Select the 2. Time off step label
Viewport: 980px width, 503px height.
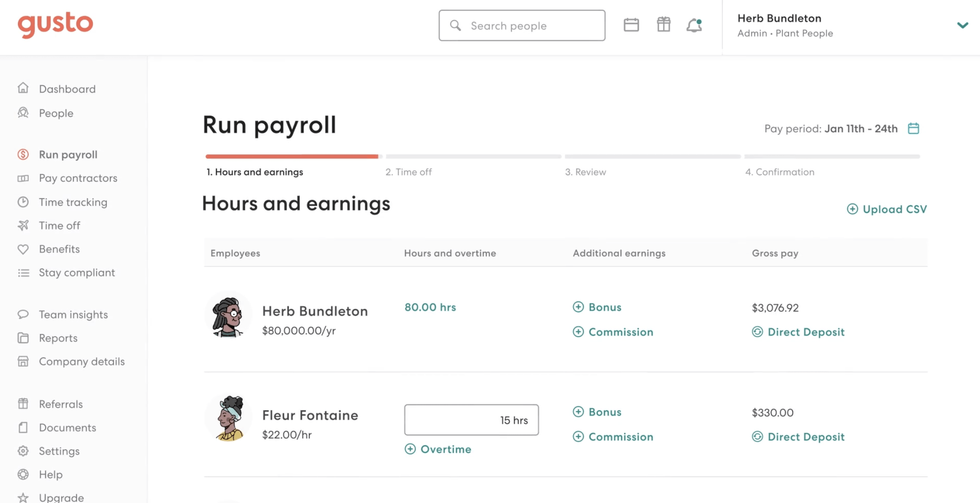pyautogui.click(x=409, y=172)
